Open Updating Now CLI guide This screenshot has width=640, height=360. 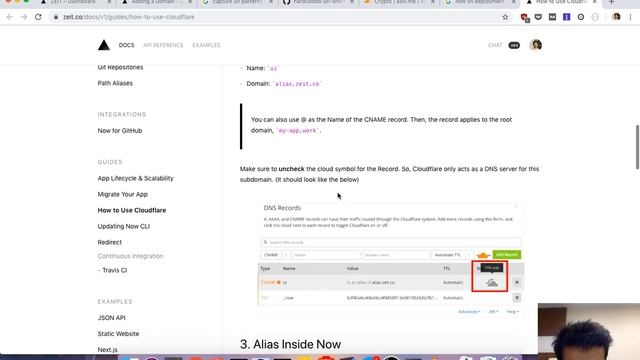coord(124,226)
